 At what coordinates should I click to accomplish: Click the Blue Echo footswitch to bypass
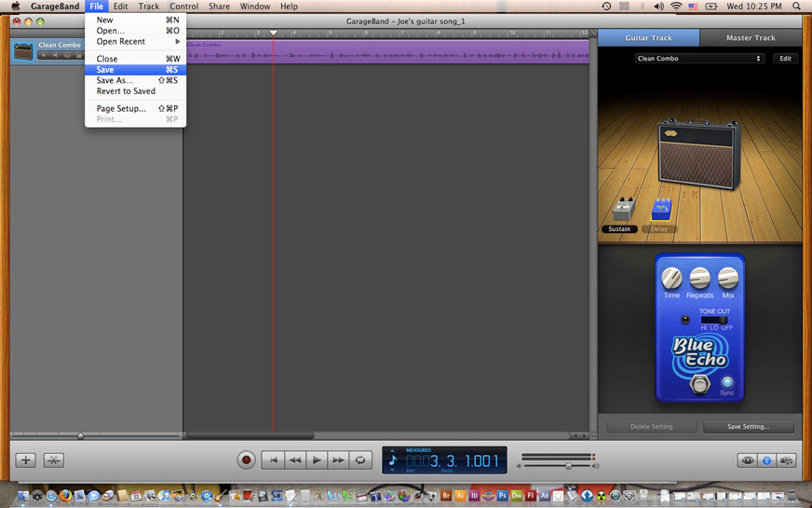699,382
